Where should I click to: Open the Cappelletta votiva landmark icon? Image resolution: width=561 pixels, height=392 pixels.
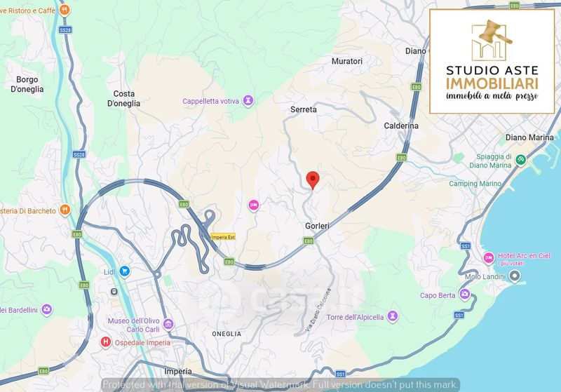[x=248, y=101]
